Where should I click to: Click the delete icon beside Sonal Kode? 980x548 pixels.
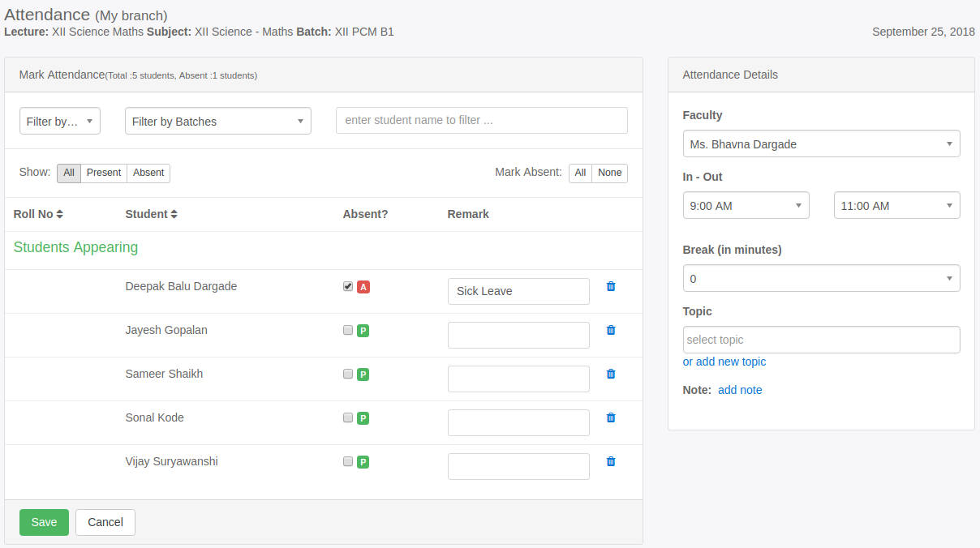(611, 417)
